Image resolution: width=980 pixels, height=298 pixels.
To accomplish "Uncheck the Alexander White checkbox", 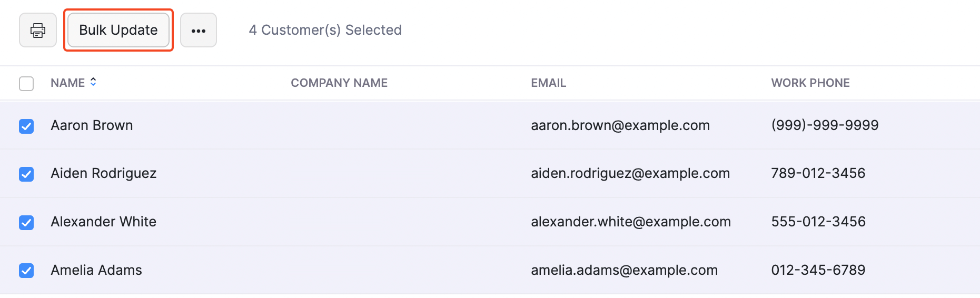I will click(26, 223).
